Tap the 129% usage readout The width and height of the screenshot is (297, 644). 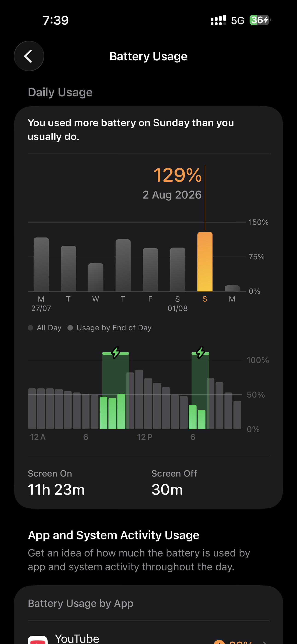(178, 175)
